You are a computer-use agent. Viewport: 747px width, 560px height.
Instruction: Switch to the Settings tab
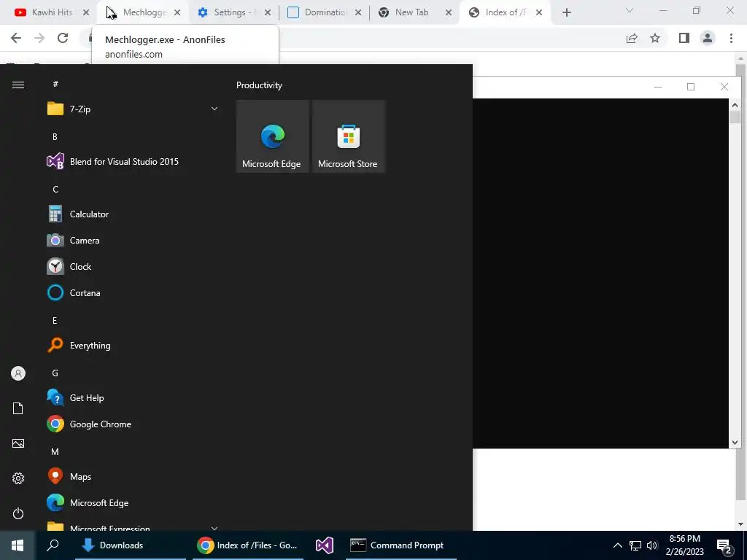click(233, 12)
